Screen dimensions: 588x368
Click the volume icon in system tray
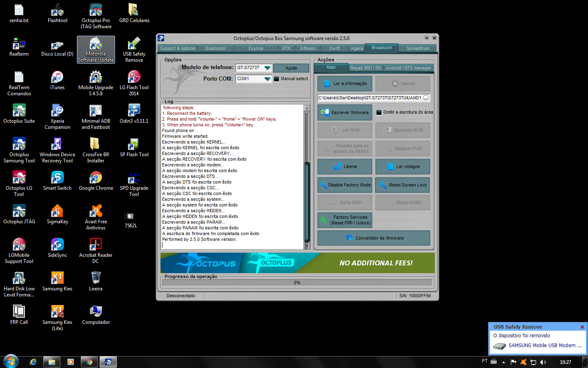tap(543, 362)
